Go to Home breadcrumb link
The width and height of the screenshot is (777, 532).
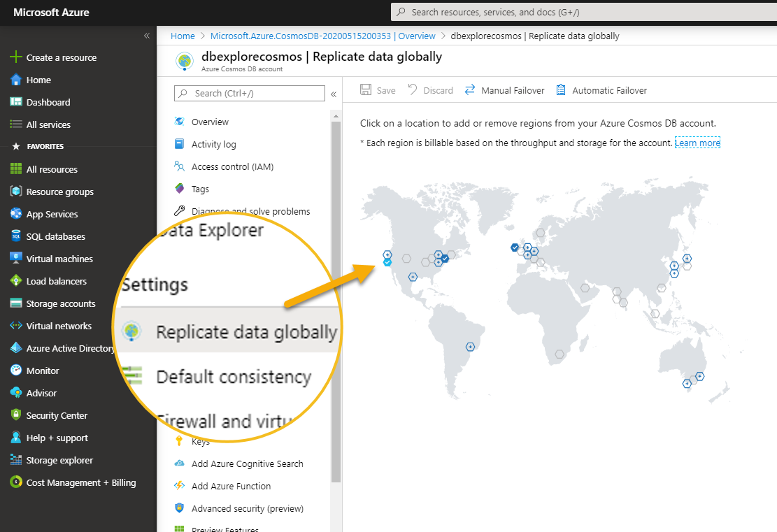(x=183, y=36)
